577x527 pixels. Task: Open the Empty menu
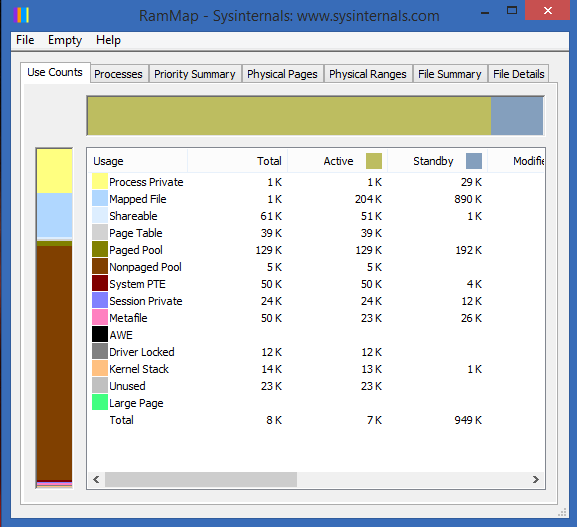65,40
